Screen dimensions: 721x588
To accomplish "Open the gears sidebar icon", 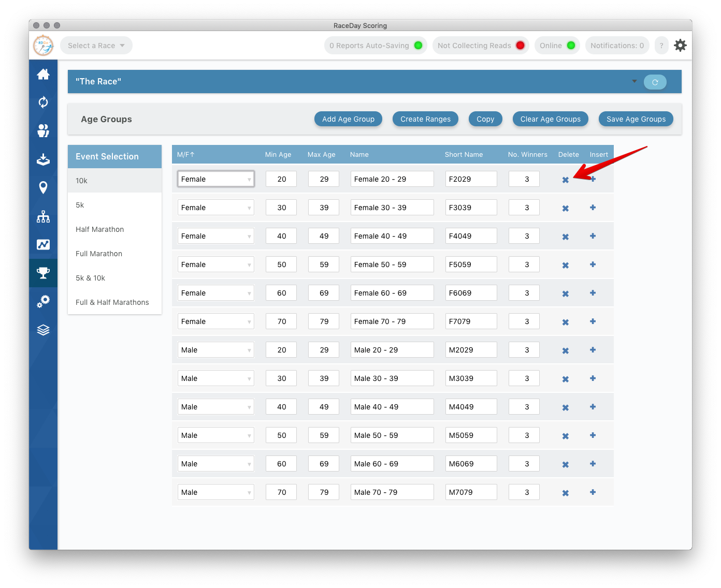I will pyautogui.click(x=43, y=301).
